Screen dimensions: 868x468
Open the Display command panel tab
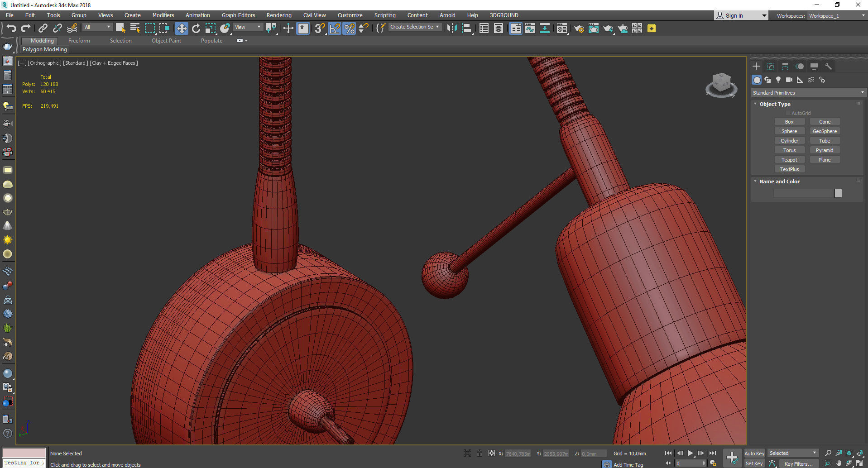814,67
